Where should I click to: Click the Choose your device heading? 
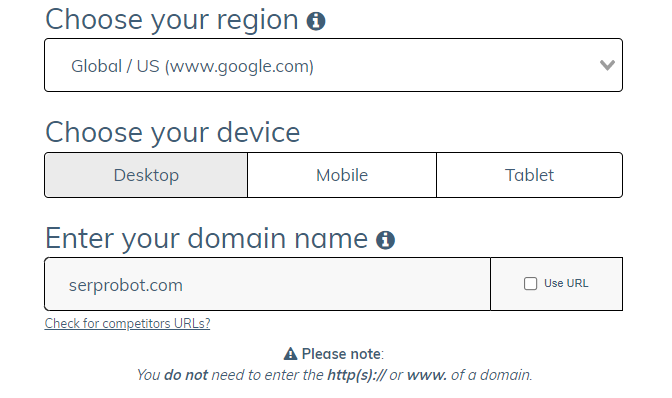[172, 132]
